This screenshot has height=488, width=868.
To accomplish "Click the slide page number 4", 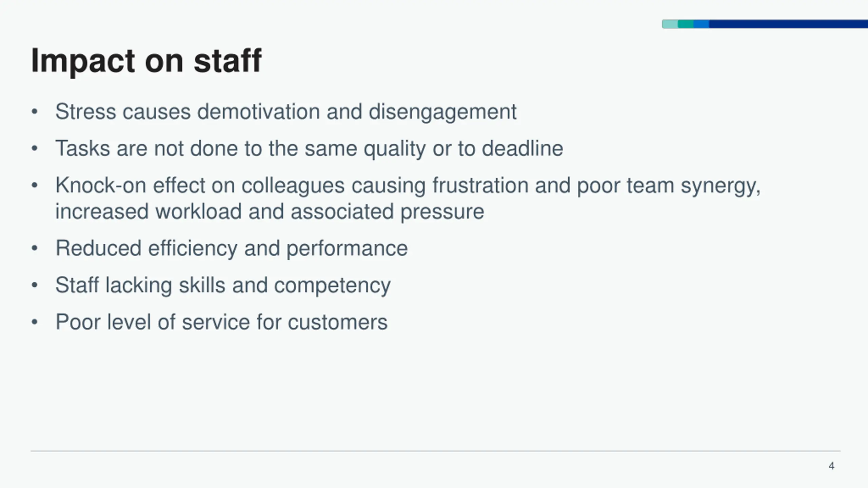I will tap(831, 466).
